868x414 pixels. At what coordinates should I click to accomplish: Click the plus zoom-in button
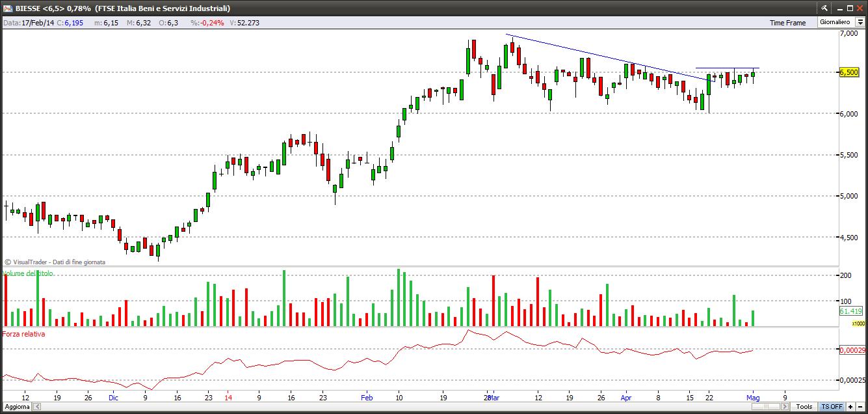tap(850, 407)
